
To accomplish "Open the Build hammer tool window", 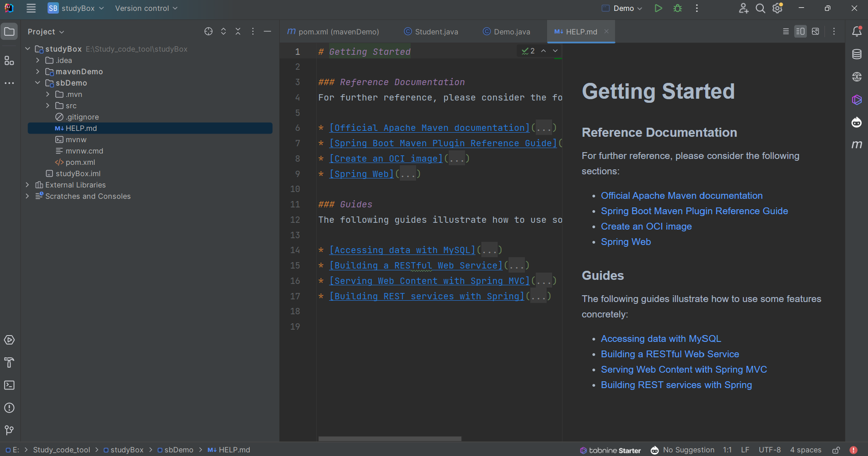I will tap(9, 363).
